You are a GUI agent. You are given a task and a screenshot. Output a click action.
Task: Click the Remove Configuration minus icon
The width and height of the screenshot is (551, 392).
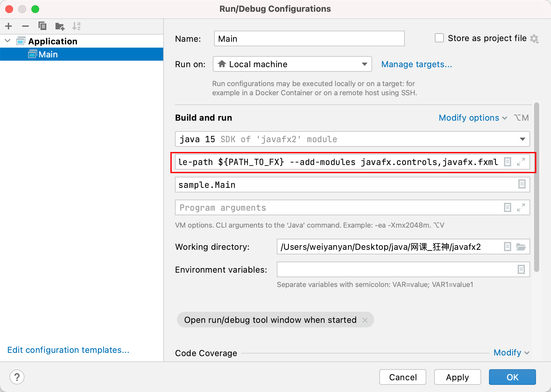25,26
